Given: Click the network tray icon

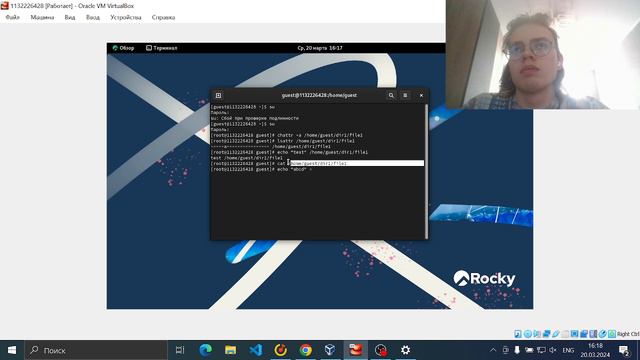Looking at the screenshot, I should tap(541, 350).
